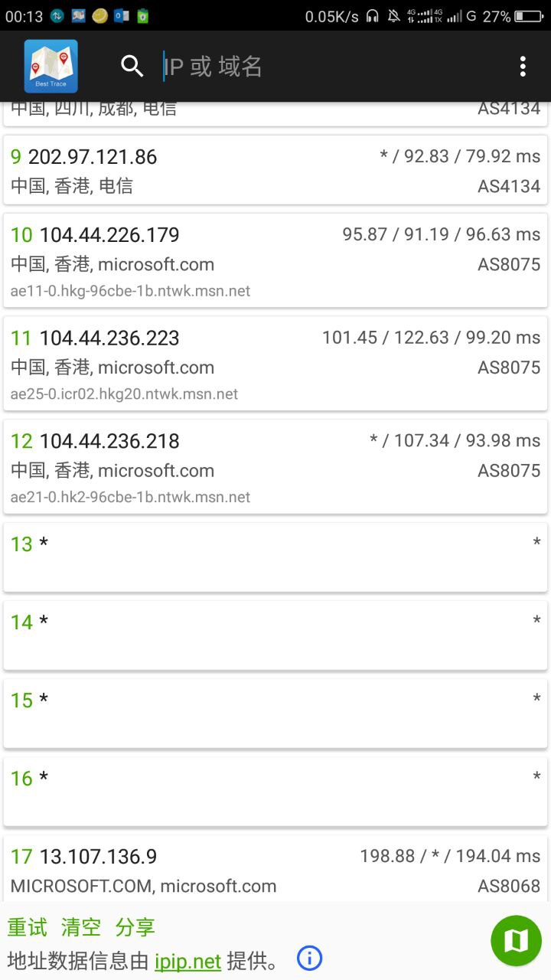
Task: Tap the blue info circle icon
Action: pyautogui.click(x=309, y=958)
